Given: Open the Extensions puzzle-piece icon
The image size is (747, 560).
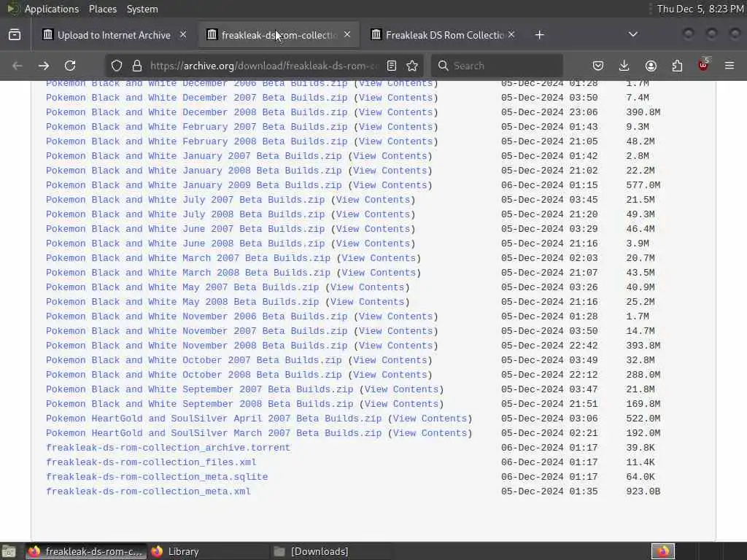Looking at the screenshot, I should click(677, 66).
